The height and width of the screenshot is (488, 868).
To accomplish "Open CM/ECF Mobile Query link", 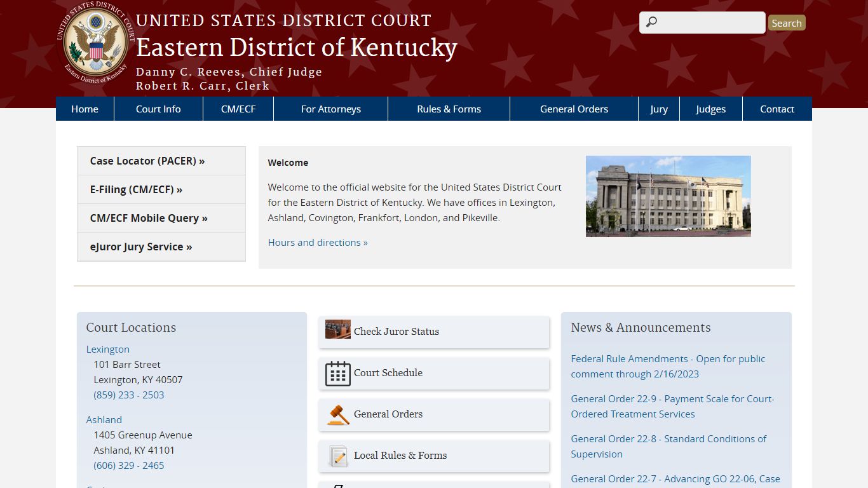I will 161,218.
